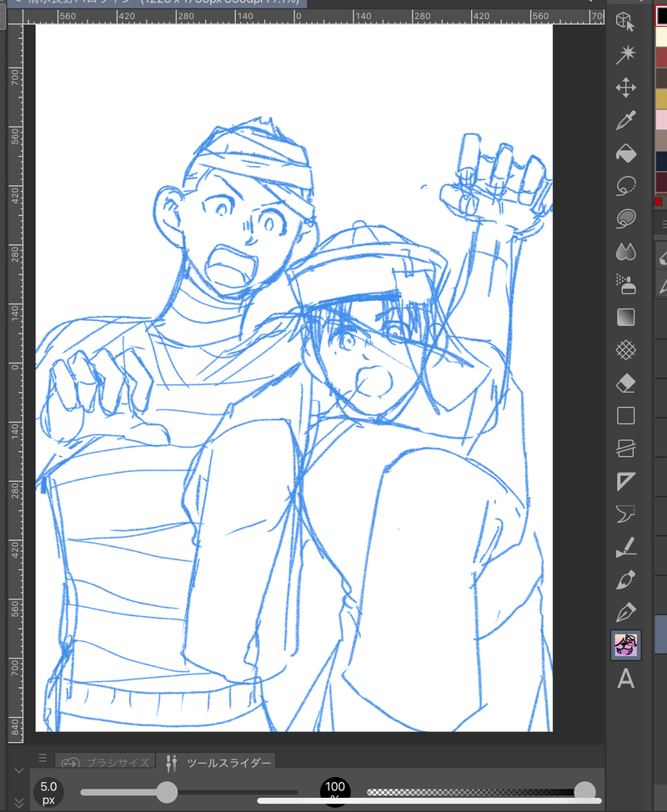Select the Balloon speech bubble tool
The width and height of the screenshot is (667, 812).
[625, 514]
